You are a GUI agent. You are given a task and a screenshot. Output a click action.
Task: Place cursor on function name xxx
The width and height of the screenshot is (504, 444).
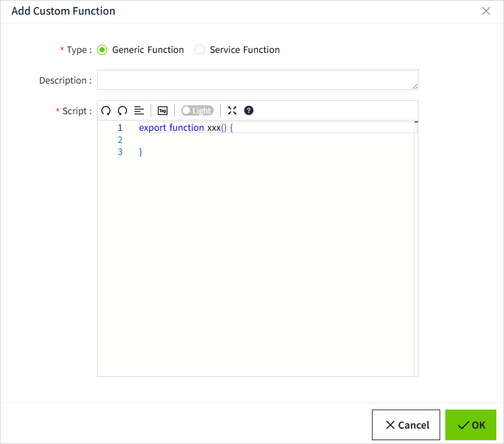click(214, 128)
